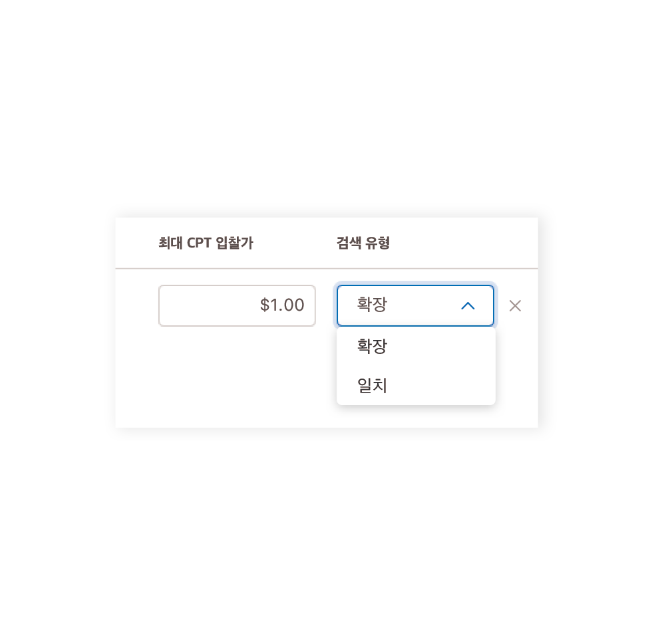Click inside the bid box showing $1.00
This screenshot has height=644, width=652.
(x=237, y=306)
